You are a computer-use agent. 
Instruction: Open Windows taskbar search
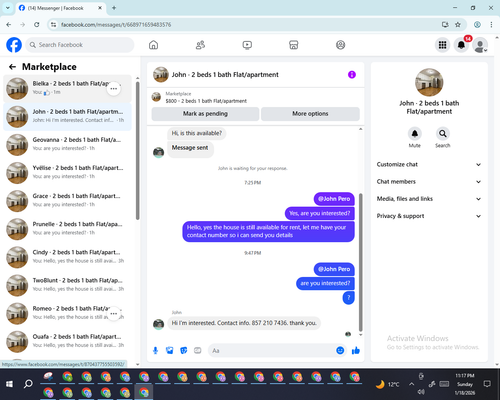28,384
